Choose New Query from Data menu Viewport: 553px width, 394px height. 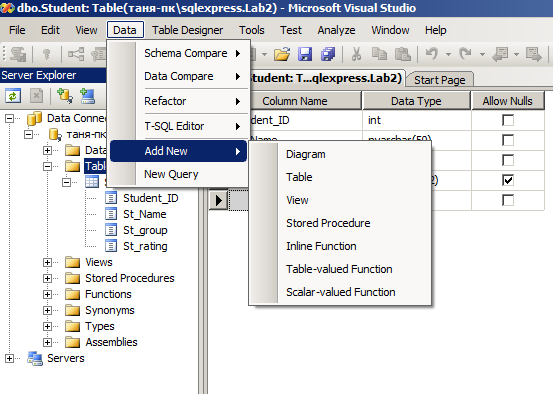point(178,174)
